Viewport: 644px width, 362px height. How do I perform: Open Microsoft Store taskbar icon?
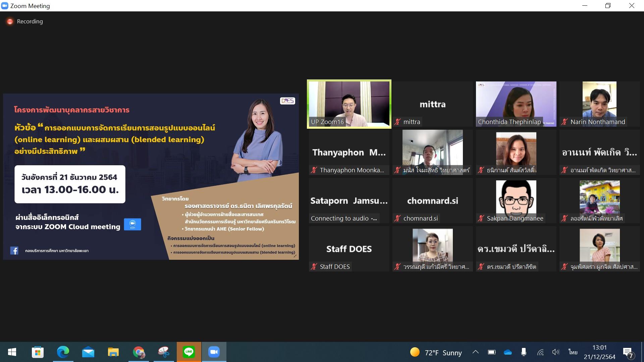[x=38, y=352]
